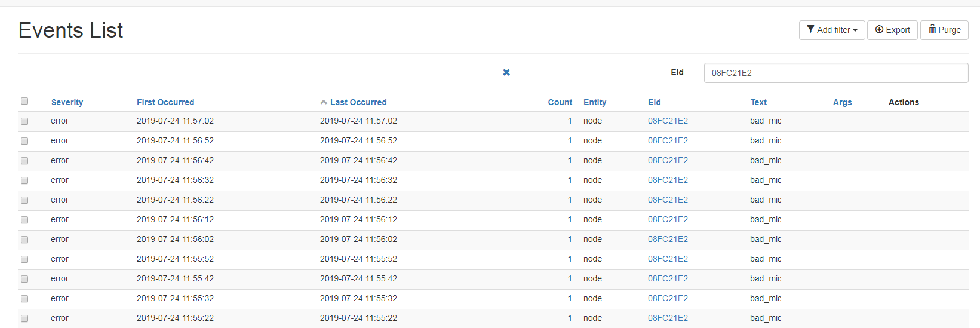Image resolution: width=980 pixels, height=328 pixels.
Task: Check the row for 2019-07-24 11:56:22
Action: point(24,200)
